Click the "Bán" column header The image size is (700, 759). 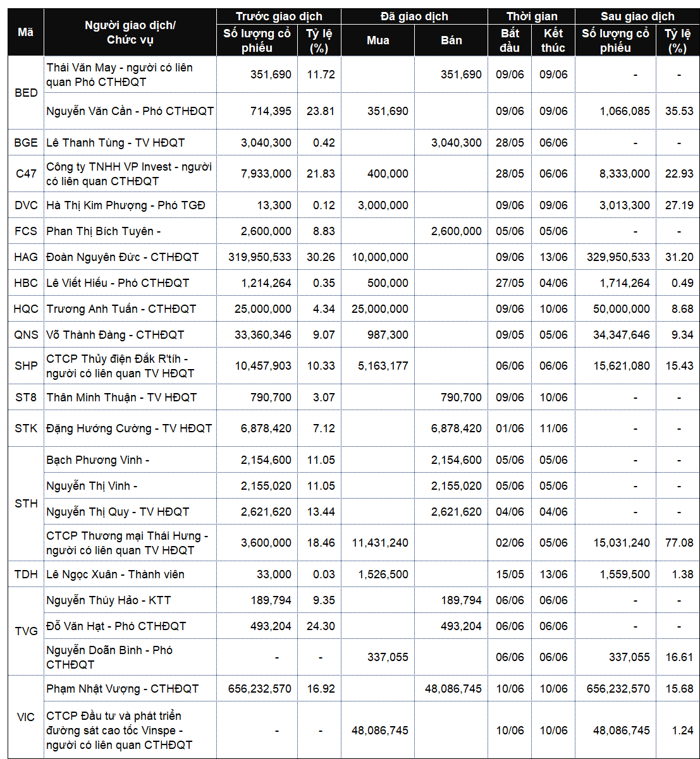(451, 40)
